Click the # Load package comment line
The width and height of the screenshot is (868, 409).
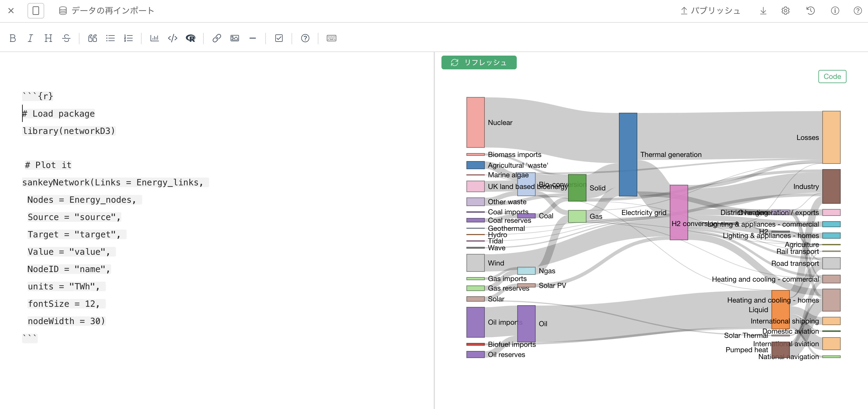pyautogui.click(x=59, y=114)
